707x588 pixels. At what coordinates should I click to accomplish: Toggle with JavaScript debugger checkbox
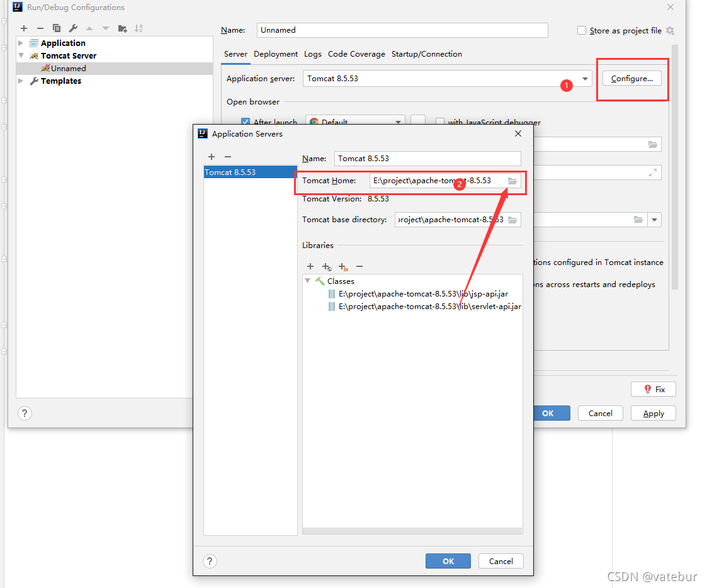coord(439,122)
